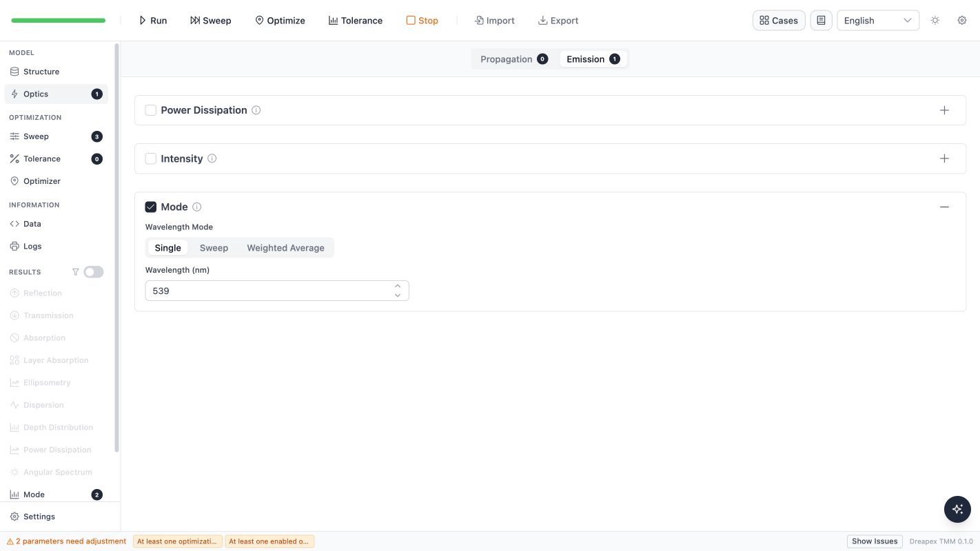The width and height of the screenshot is (980, 551).
Task: Click the Intensity info icon
Action: coord(212,158)
